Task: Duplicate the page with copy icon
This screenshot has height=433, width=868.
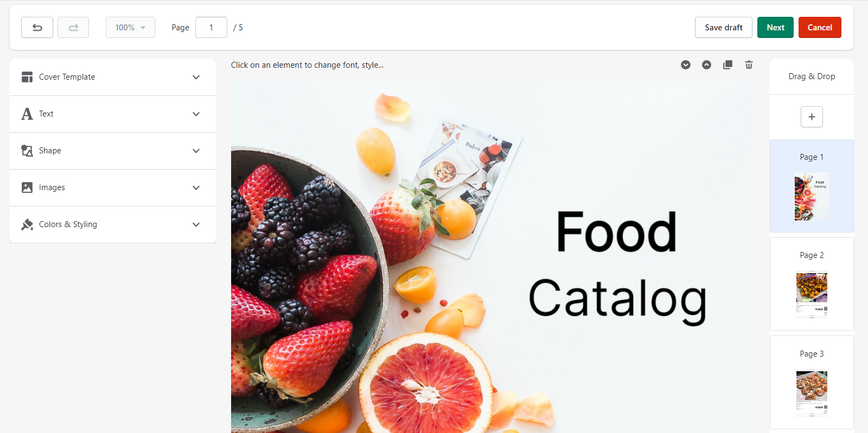Action: 727,65
